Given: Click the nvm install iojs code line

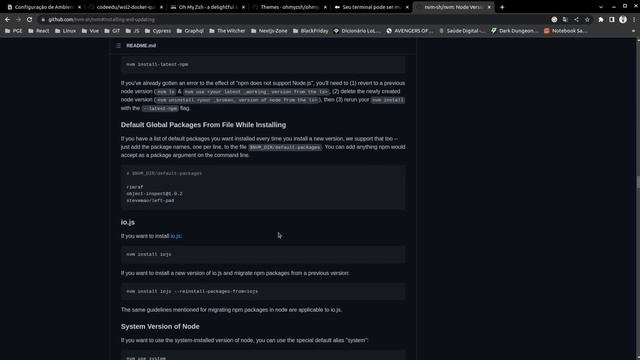Looking at the screenshot, I should tap(149, 254).
